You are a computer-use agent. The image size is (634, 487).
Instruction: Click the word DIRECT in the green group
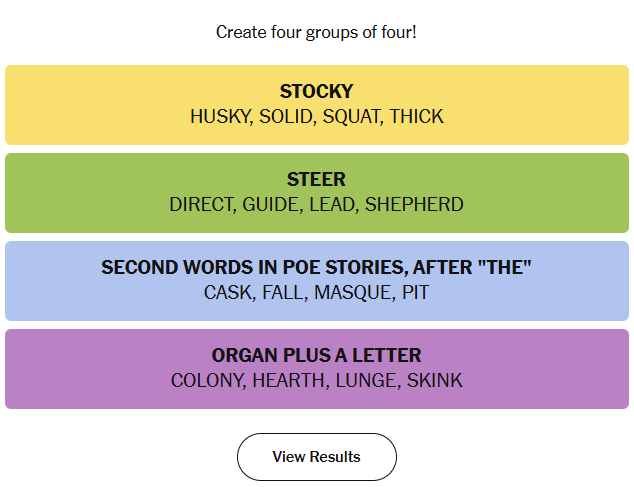pos(201,205)
